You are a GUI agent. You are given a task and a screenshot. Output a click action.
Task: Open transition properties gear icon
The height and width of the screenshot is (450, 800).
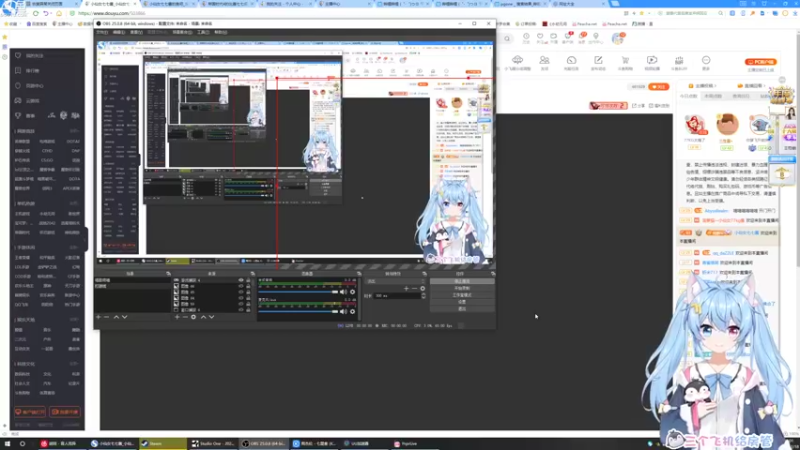pos(422,288)
